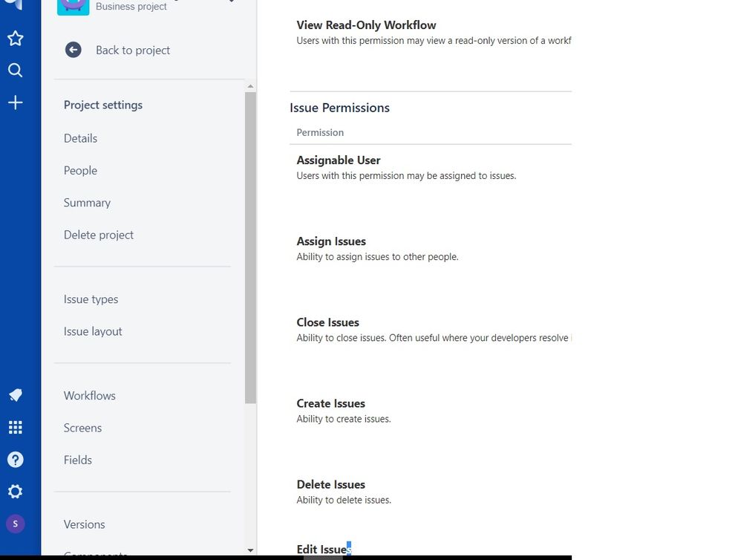Select Edit Issues permission title
This screenshot has width=741, height=560.
pos(324,549)
